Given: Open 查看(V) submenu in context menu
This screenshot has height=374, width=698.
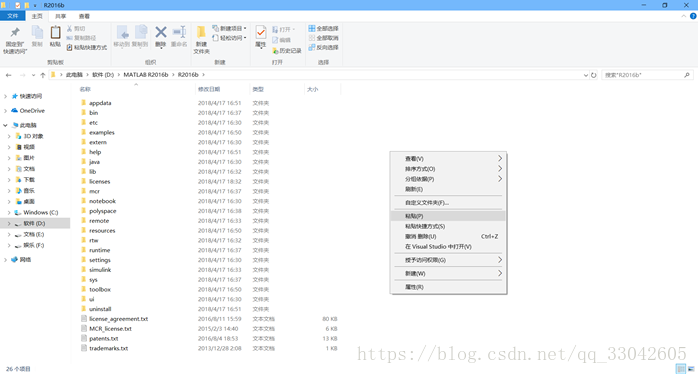Looking at the screenshot, I should (x=448, y=159).
